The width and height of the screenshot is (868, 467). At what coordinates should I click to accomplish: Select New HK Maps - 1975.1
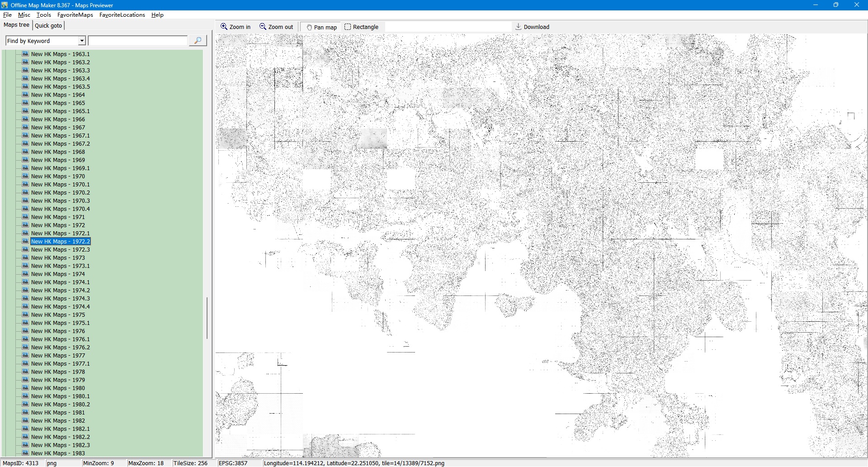[60, 323]
